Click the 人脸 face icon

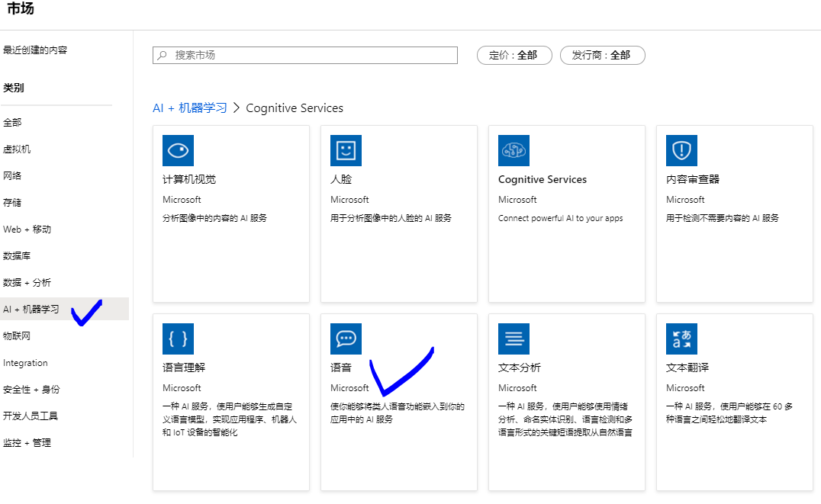[346, 150]
